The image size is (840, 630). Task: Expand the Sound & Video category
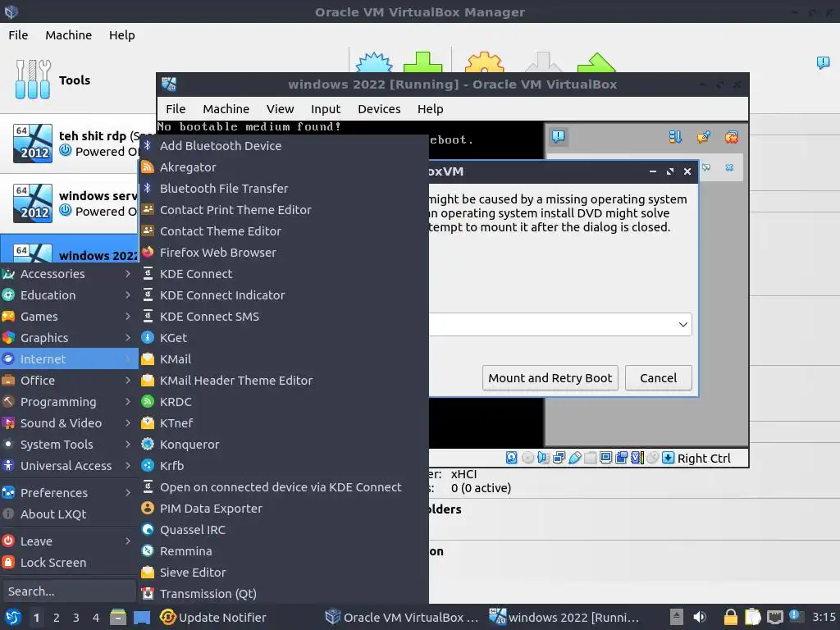(x=69, y=422)
